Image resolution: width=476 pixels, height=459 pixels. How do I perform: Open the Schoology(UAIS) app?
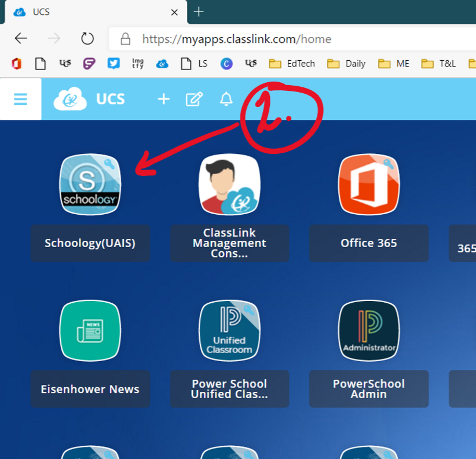90,184
